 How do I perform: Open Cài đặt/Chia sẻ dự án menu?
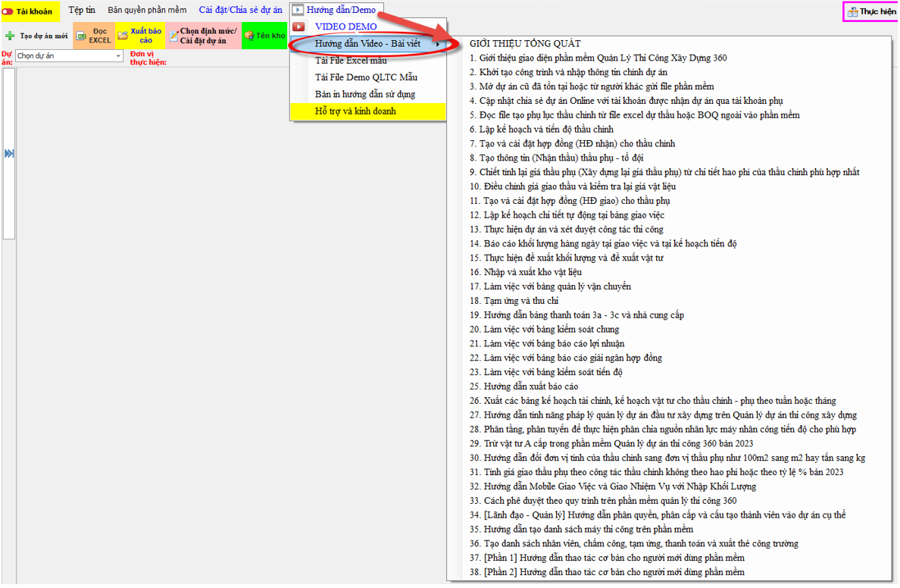click(240, 10)
